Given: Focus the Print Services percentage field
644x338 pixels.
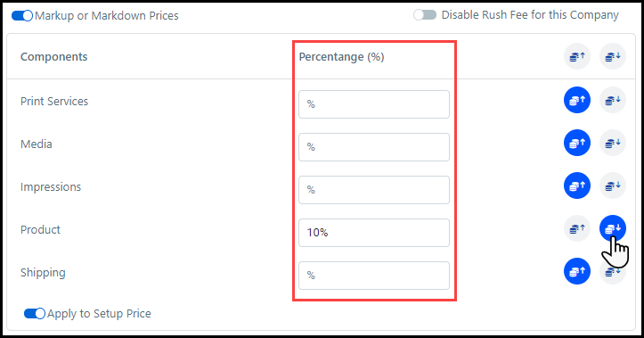Looking at the screenshot, I should (374, 104).
